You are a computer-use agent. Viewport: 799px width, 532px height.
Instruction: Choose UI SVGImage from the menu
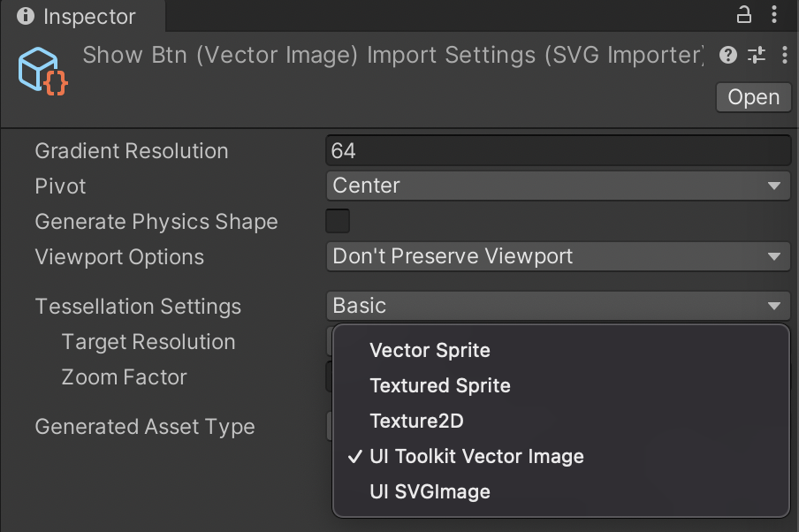point(430,491)
